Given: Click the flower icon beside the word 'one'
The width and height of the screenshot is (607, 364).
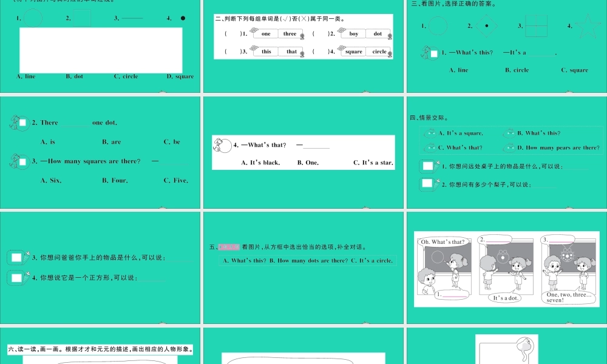Looking at the screenshot, I should coord(254,30).
